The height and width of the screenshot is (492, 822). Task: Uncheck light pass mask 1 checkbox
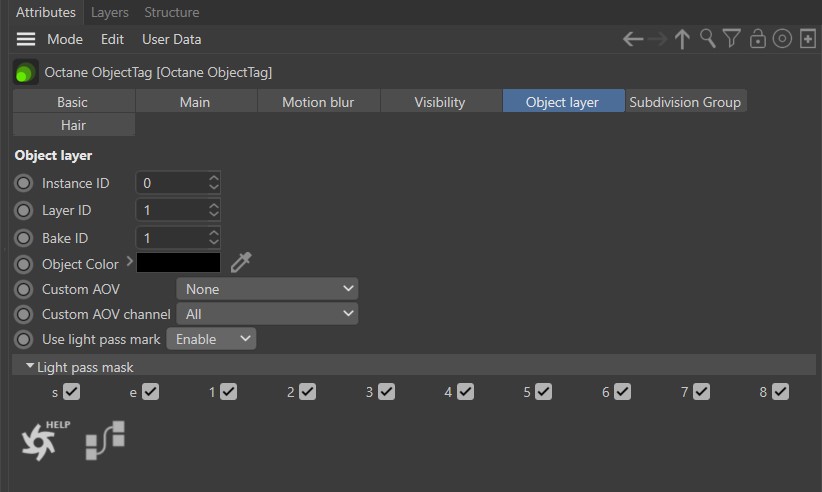click(x=229, y=391)
